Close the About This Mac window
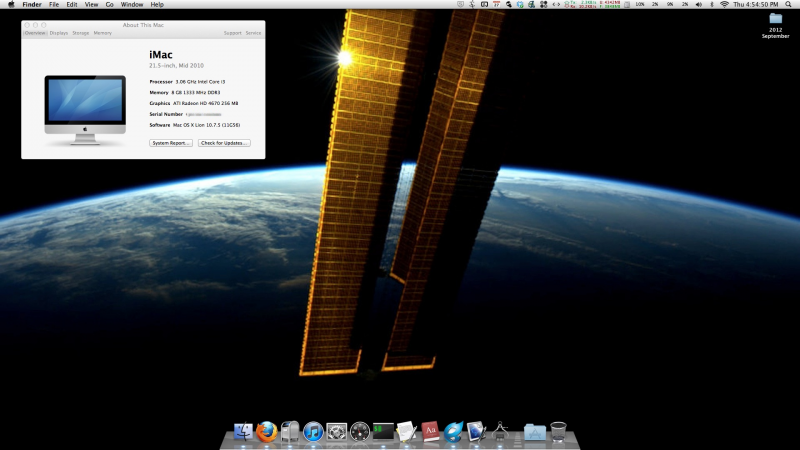 pos(27,24)
